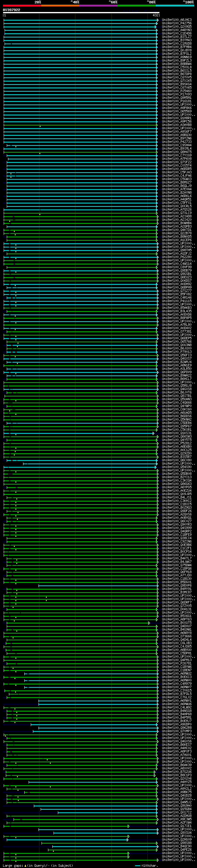
Task: Click the UniRef100_C5DEB4 hit label
Action: tap(176, 423)
